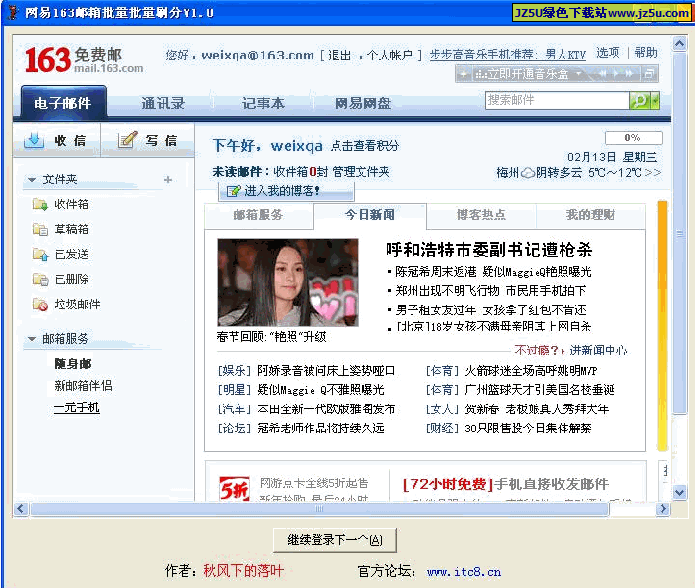Click the music box plus icon
This screenshot has height=588, width=695.
coord(463,74)
